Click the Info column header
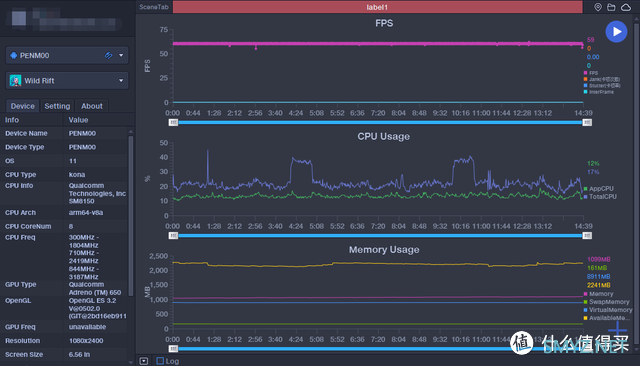Viewport: 640px width, 366px height. [12, 120]
